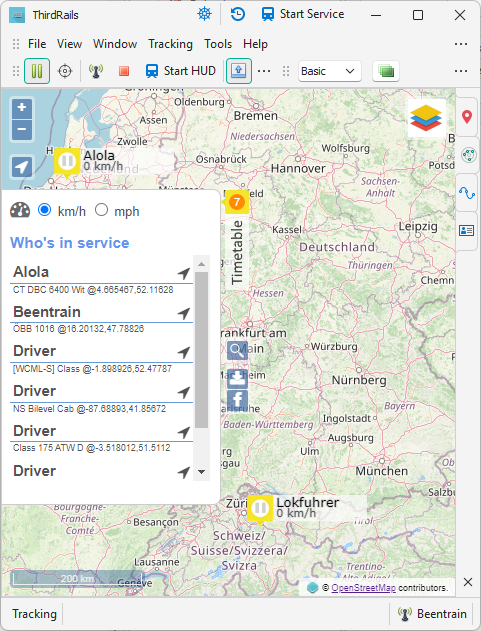
Task: Click Start Service button
Action: tap(303, 14)
